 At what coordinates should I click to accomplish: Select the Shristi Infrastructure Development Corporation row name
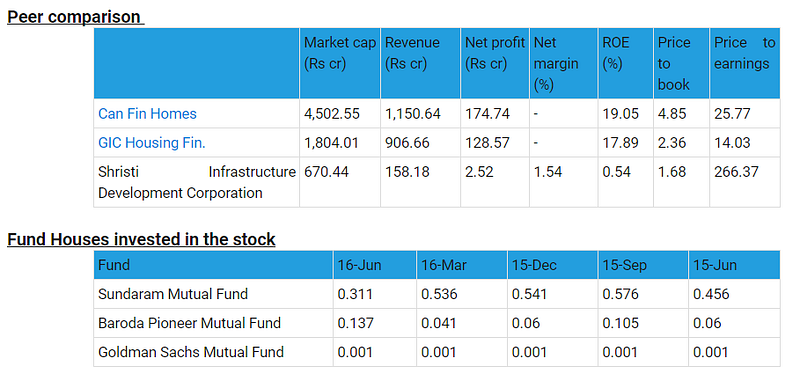(196, 183)
